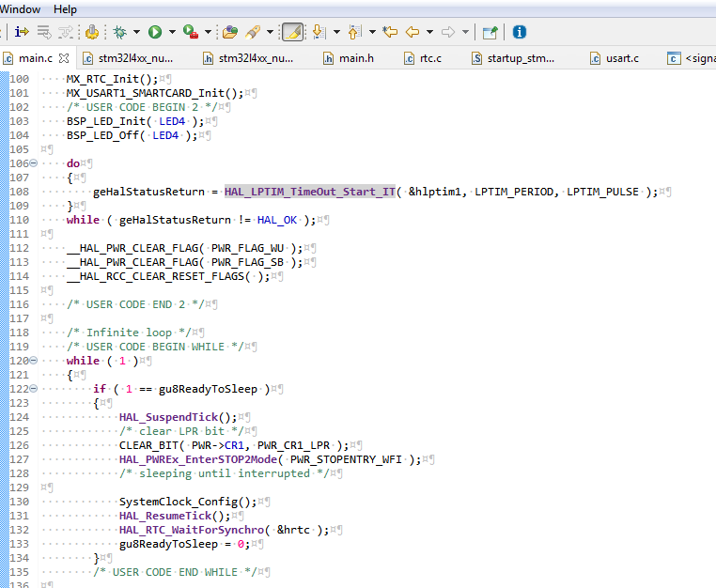Open the dropdown arrow beside Debug icon
Viewport: 716px width, 588px height.
[136, 32]
